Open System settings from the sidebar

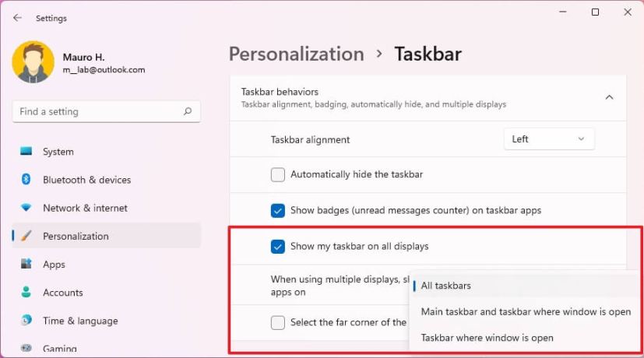[58, 152]
